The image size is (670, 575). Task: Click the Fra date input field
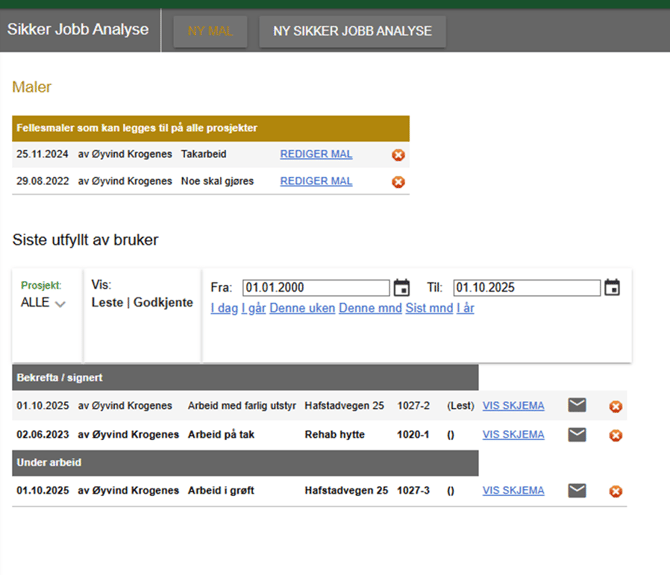pyautogui.click(x=315, y=288)
